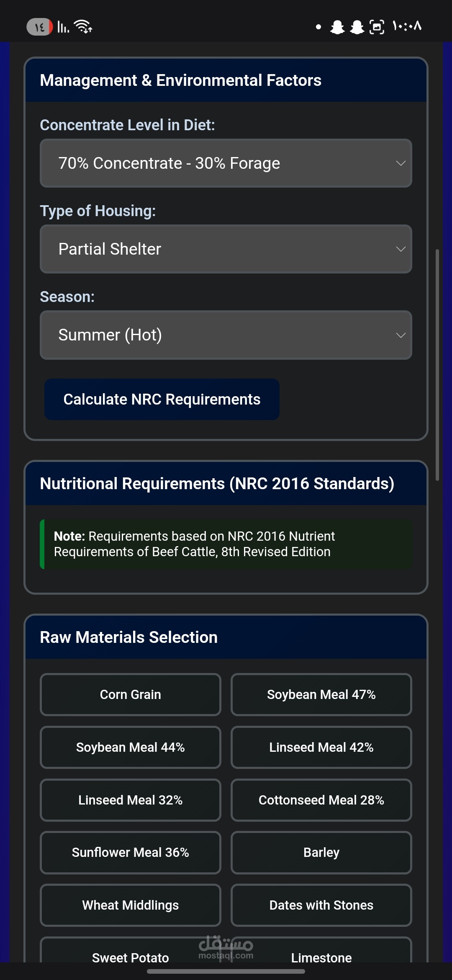Pick Dates with Stones ingredient
The image size is (452, 980).
pos(321,905)
